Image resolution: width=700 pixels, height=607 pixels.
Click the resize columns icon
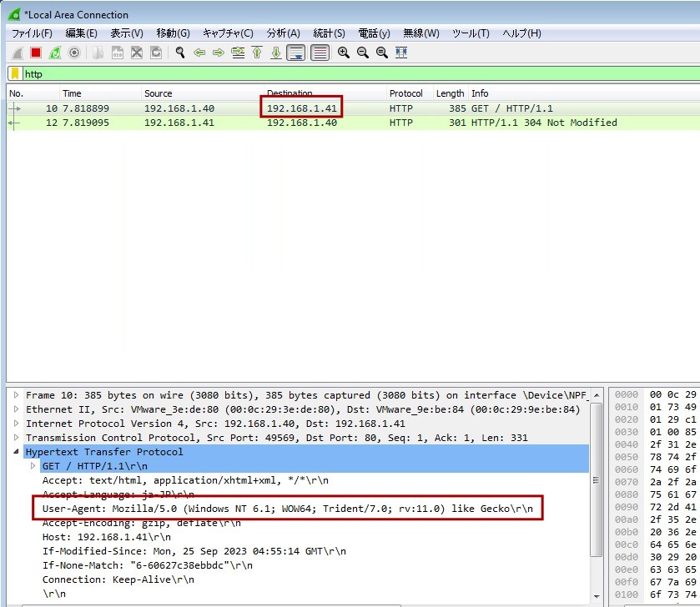(401, 53)
